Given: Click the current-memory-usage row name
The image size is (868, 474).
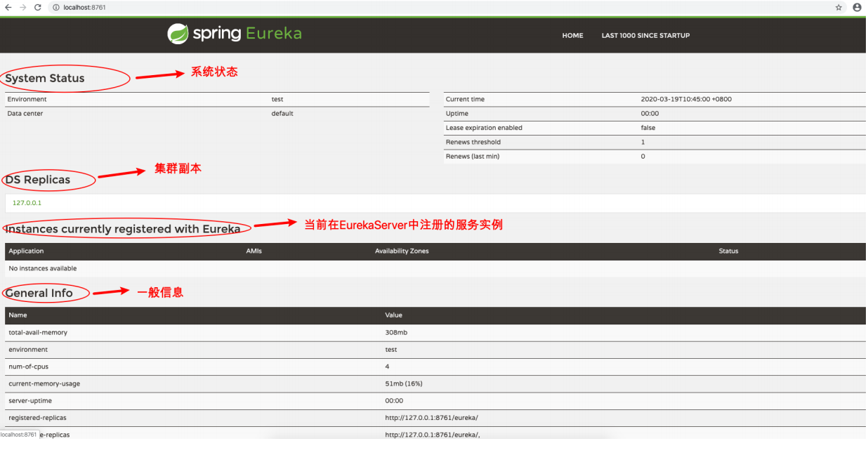Looking at the screenshot, I should 44,383.
